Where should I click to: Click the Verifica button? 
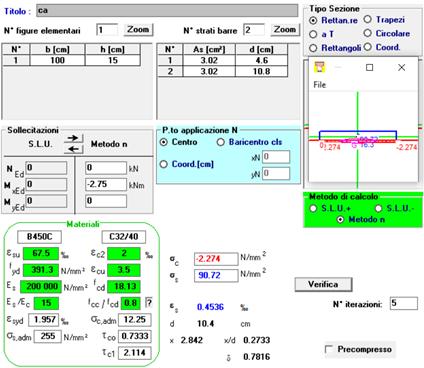[x=323, y=284]
